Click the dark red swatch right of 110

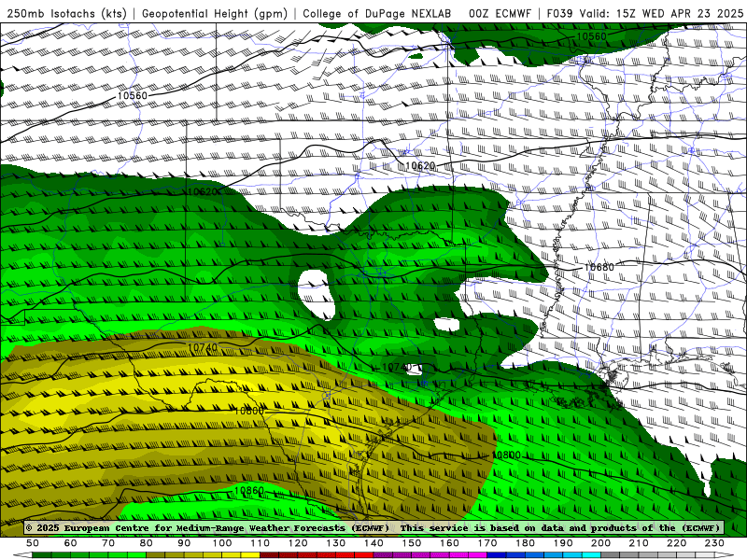(x=269, y=555)
